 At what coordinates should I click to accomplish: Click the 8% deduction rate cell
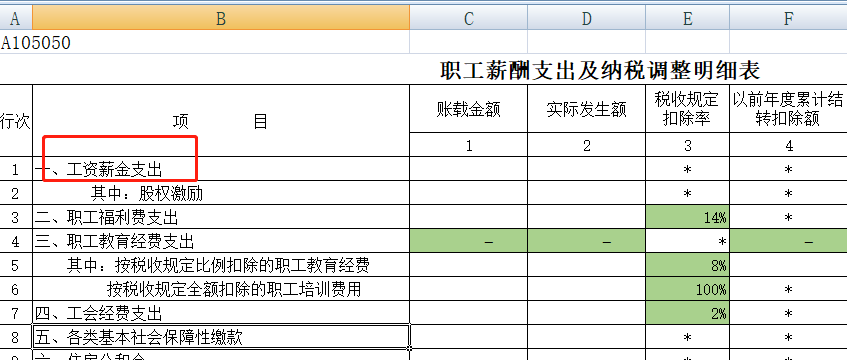[x=687, y=265]
